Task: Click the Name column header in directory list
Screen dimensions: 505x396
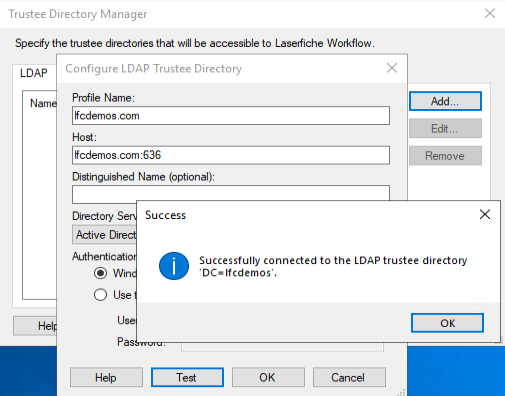Action: 43,103
